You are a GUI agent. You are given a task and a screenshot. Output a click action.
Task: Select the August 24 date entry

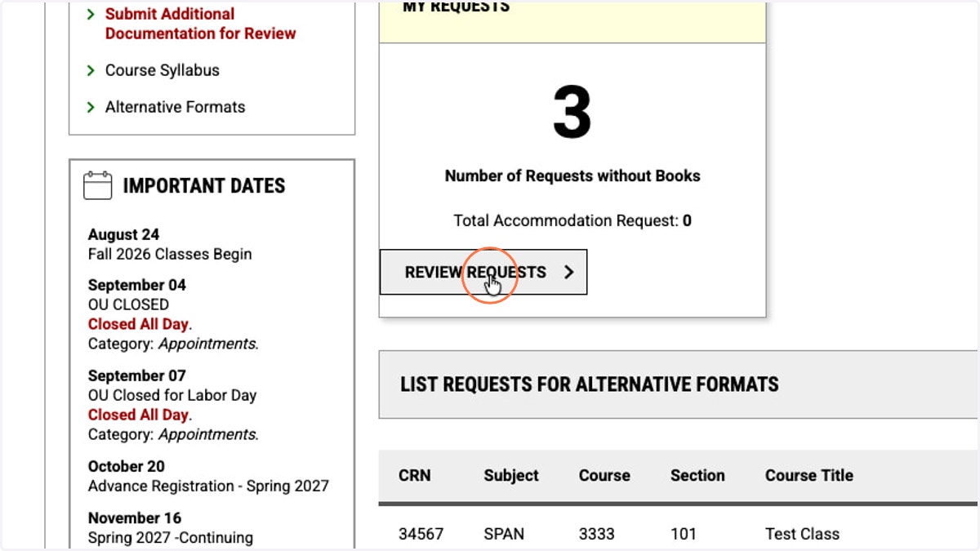point(124,235)
